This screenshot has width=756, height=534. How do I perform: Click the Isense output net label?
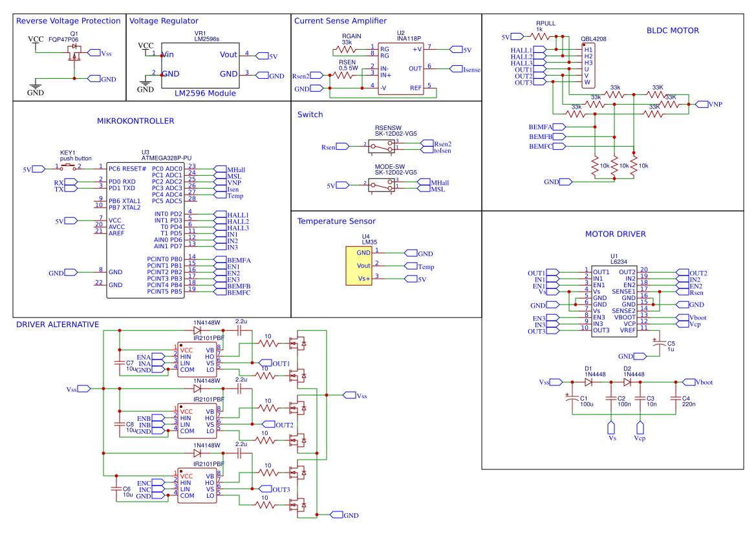(x=465, y=69)
